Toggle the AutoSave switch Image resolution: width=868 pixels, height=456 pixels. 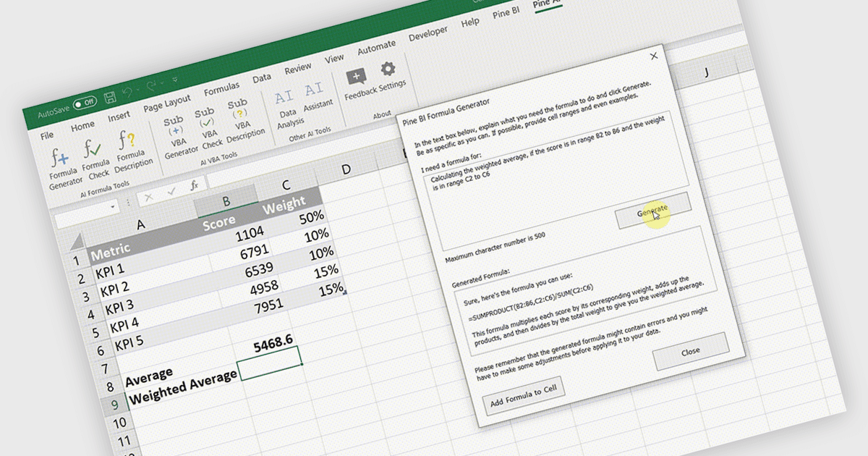[85, 103]
